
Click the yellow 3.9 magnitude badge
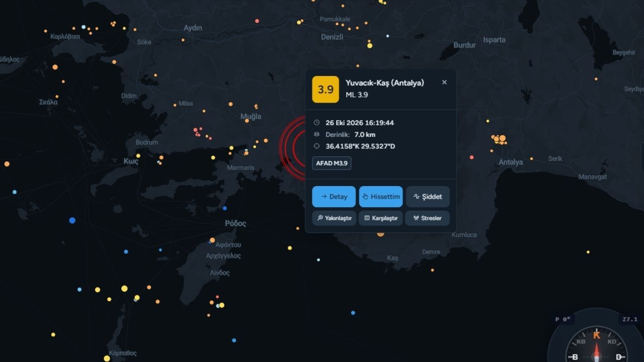pos(326,89)
